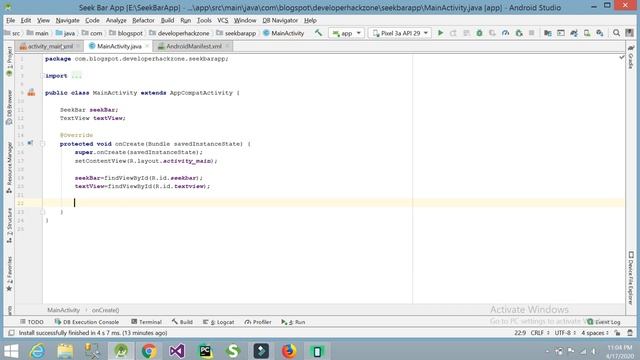Open the SDK Manager toolbar icon

(600, 33)
